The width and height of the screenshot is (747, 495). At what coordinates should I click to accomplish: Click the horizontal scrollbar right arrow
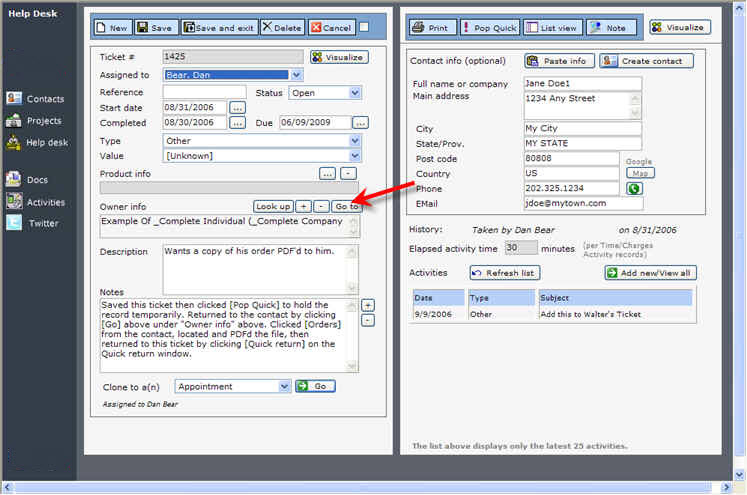[726, 487]
